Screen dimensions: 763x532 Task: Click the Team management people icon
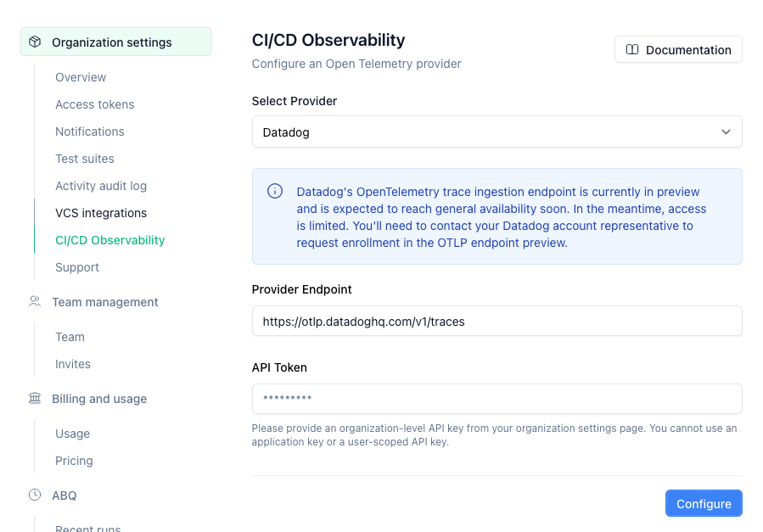tap(35, 301)
